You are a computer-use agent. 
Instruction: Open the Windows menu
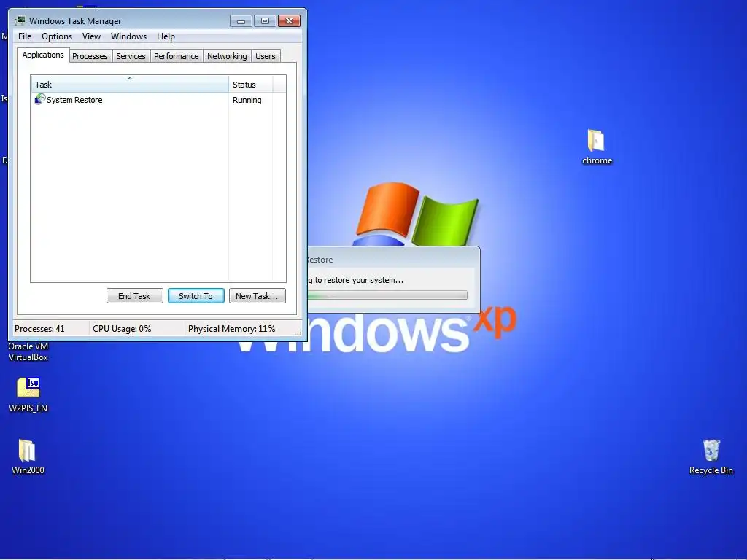128,36
